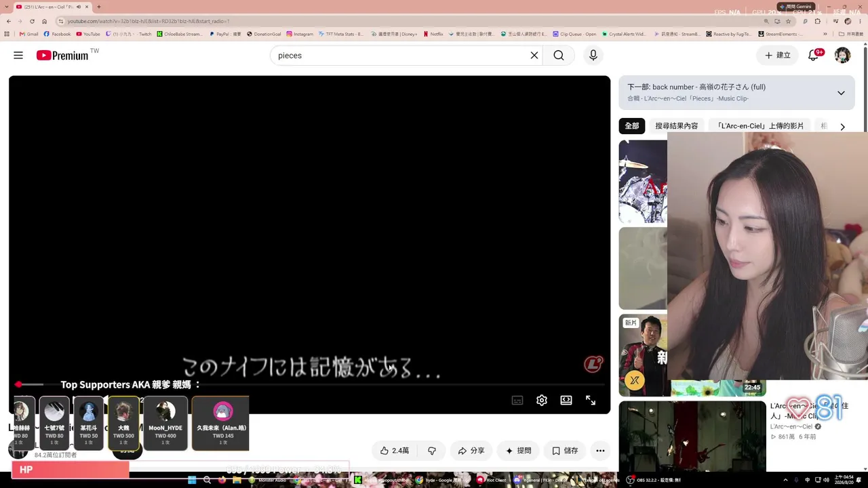This screenshot has height=488, width=868.
Task: Open the drum kit video thumbnail
Action: tap(643, 182)
